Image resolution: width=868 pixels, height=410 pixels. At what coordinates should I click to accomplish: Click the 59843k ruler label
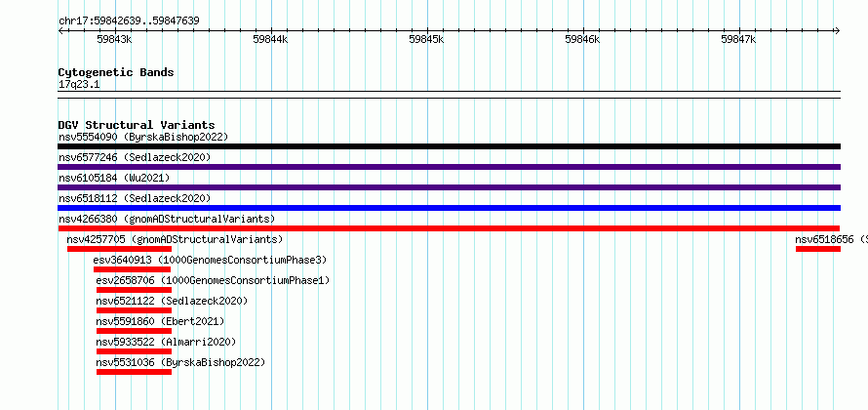click(x=114, y=39)
